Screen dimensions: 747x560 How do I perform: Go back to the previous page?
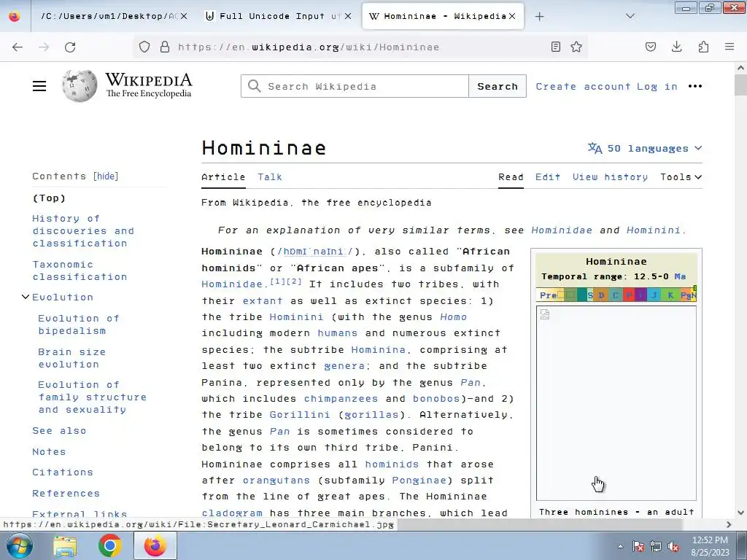coord(18,47)
